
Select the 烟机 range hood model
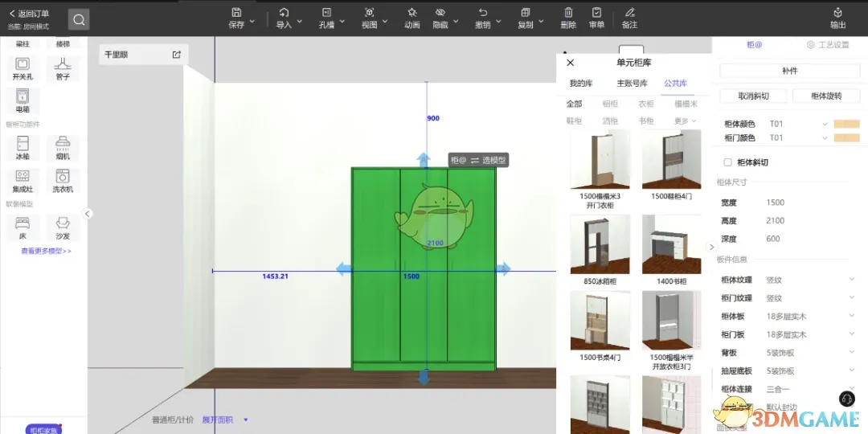(x=63, y=149)
